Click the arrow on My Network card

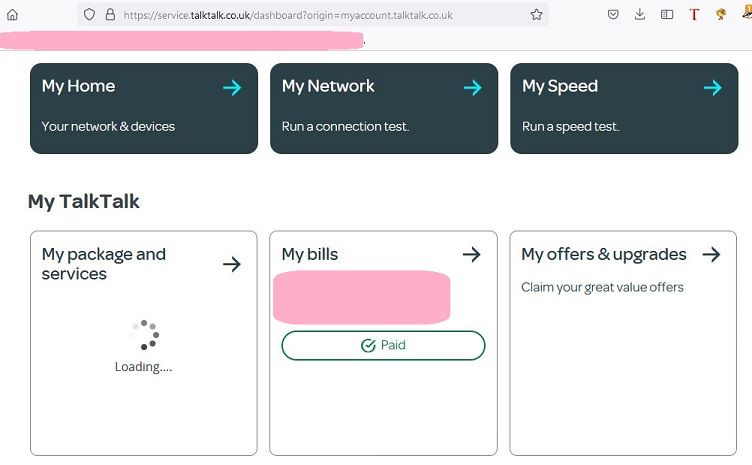472,88
